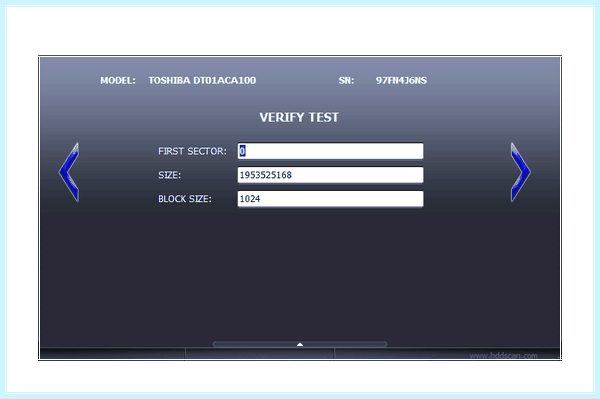Viewport: 600px width, 399px height.
Task: Click the SIZE: label
Action: pyautogui.click(x=170, y=175)
